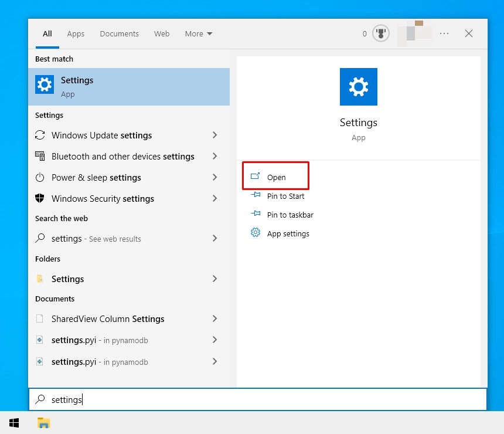Click Open to launch Settings
504x434 pixels.
tap(276, 177)
